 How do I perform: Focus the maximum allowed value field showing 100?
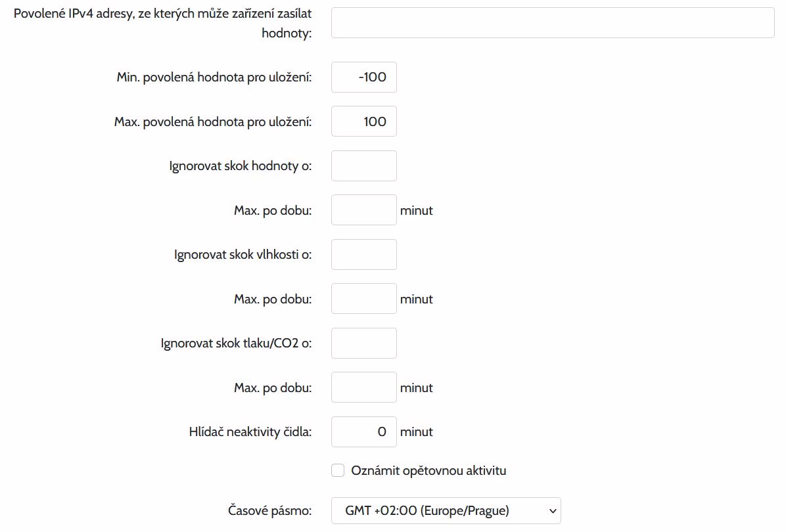pos(364,122)
